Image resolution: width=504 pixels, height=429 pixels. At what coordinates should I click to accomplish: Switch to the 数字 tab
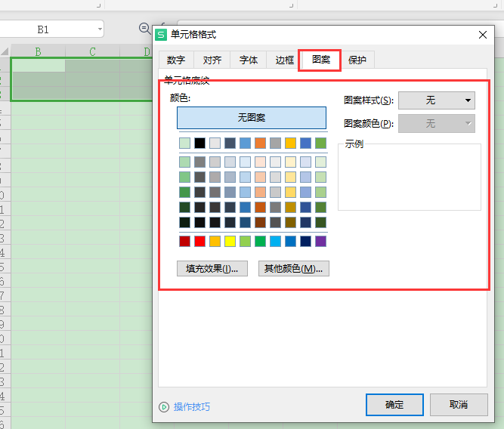click(176, 60)
